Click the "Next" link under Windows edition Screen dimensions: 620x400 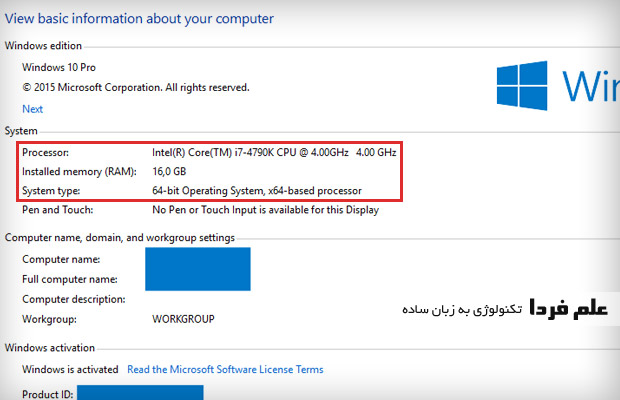33,109
